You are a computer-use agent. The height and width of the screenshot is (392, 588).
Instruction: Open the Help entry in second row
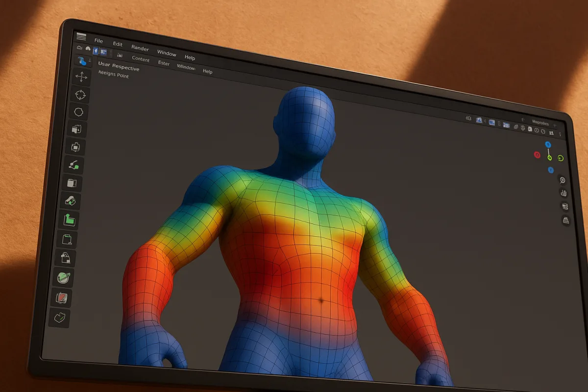point(207,72)
